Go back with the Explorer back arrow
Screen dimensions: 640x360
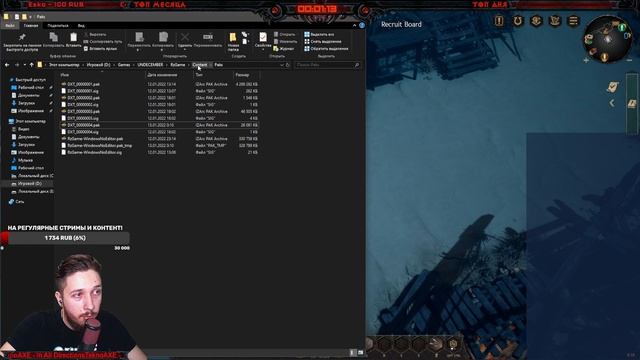[x=7, y=65]
